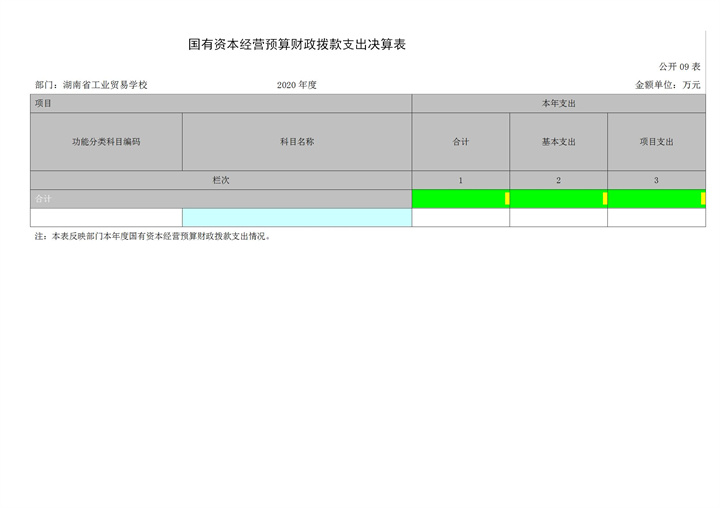This screenshot has width=720, height=508.
Task: Click the empty white cell below 基本支出 total
Action: pos(558,218)
